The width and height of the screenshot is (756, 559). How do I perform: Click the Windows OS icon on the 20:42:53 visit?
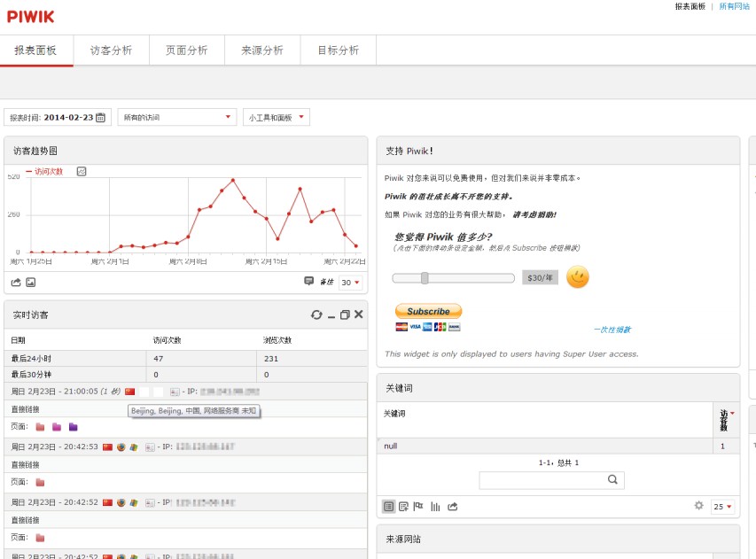[x=134, y=447]
